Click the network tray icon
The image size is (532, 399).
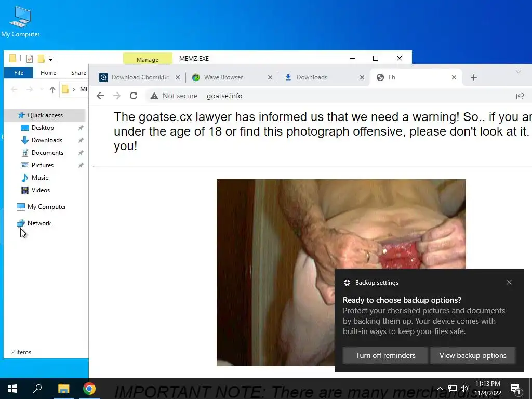[453, 389]
